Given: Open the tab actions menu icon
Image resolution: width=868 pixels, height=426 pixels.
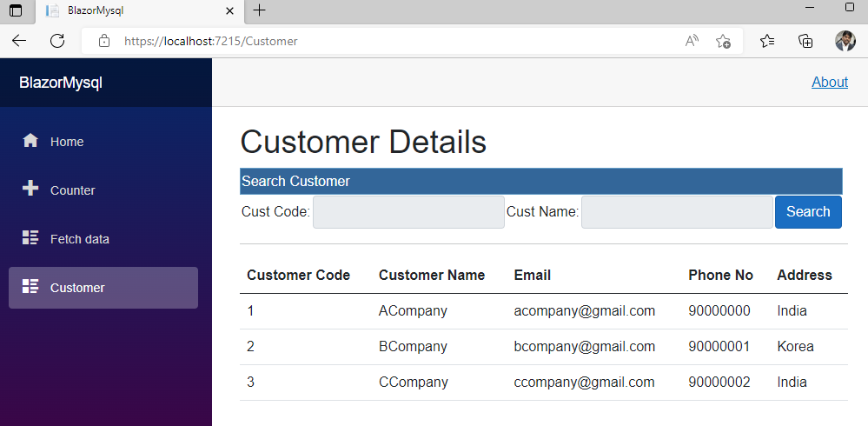Looking at the screenshot, I should coord(16,10).
